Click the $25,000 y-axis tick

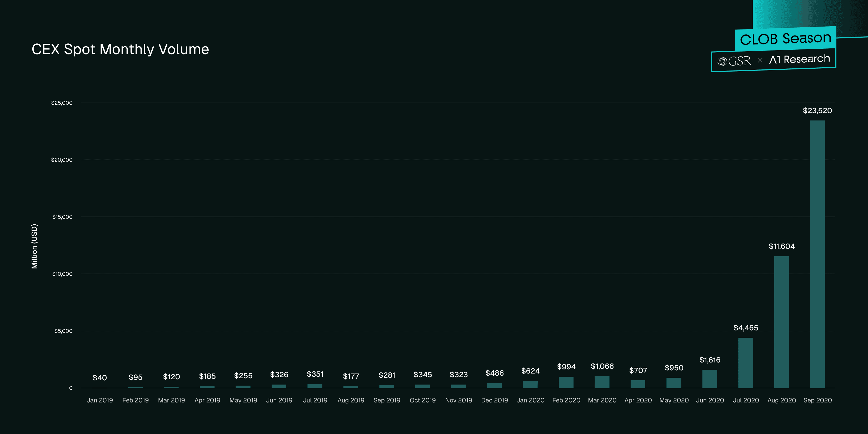point(62,103)
